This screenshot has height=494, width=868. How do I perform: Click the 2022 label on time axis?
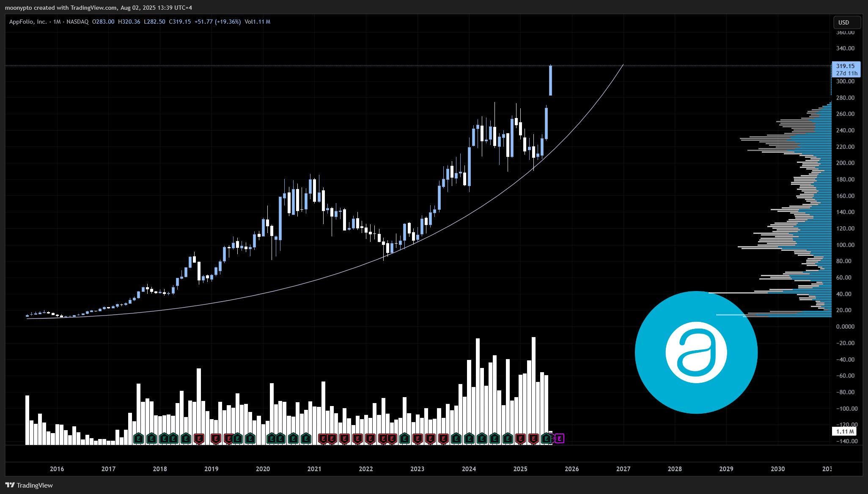[366, 469]
